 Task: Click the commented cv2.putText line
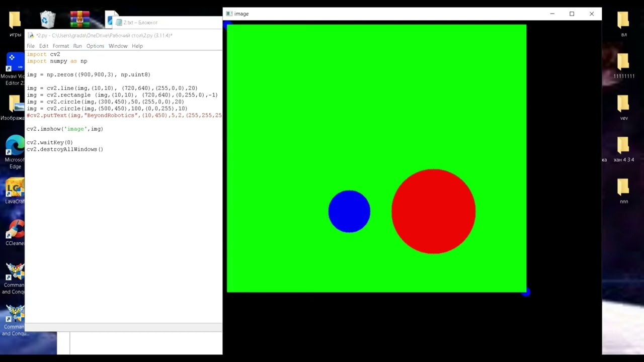124,116
